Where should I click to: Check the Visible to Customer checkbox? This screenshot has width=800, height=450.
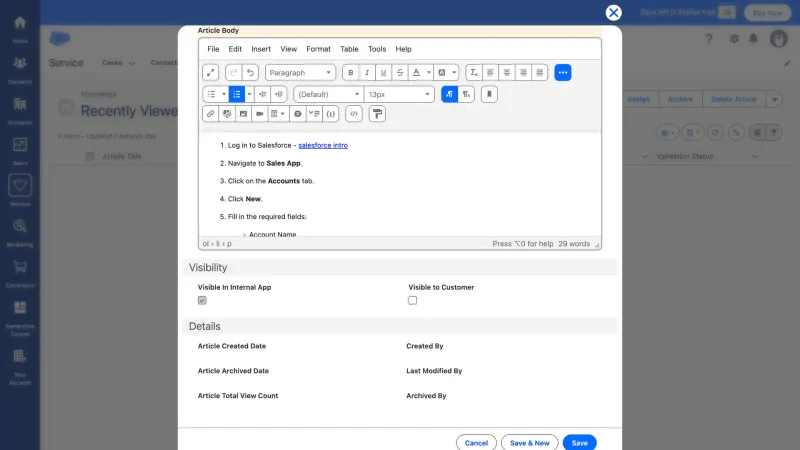(412, 301)
